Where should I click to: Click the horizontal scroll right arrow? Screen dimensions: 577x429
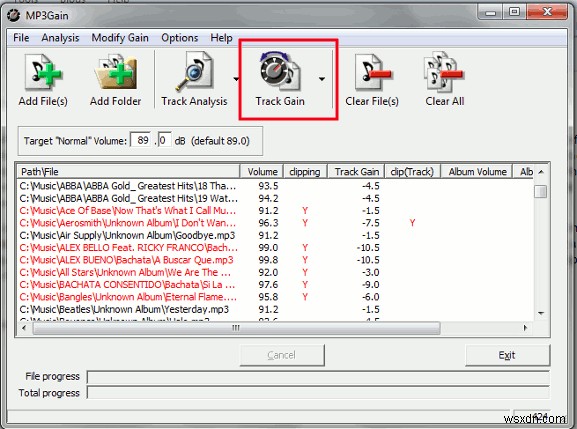[525, 327]
